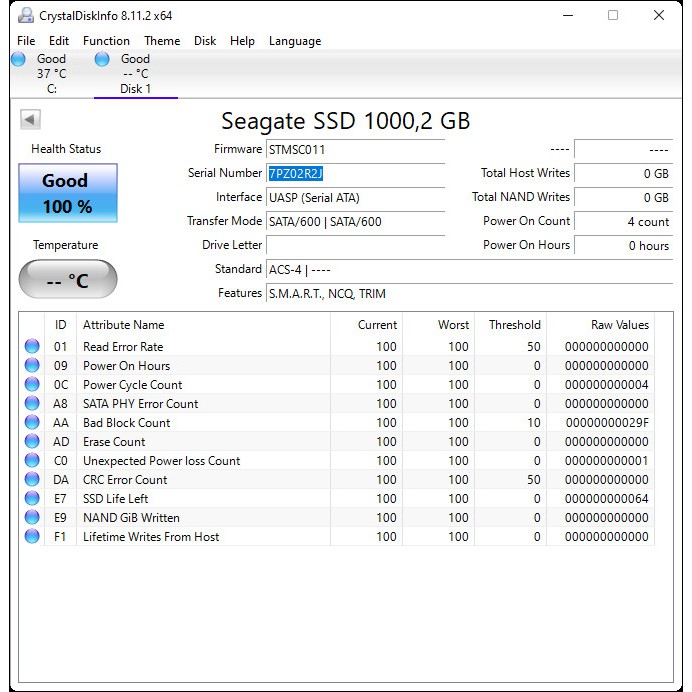This screenshot has width=692, height=692.
Task: Click raw value 000000000064
Action: [x=607, y=499]
